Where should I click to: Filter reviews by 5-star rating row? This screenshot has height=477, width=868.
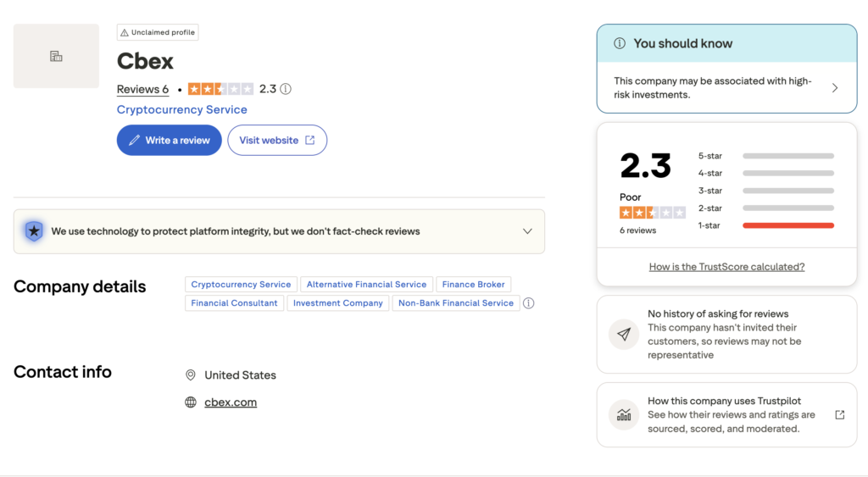pyautogui.click(x=765, y=156)
